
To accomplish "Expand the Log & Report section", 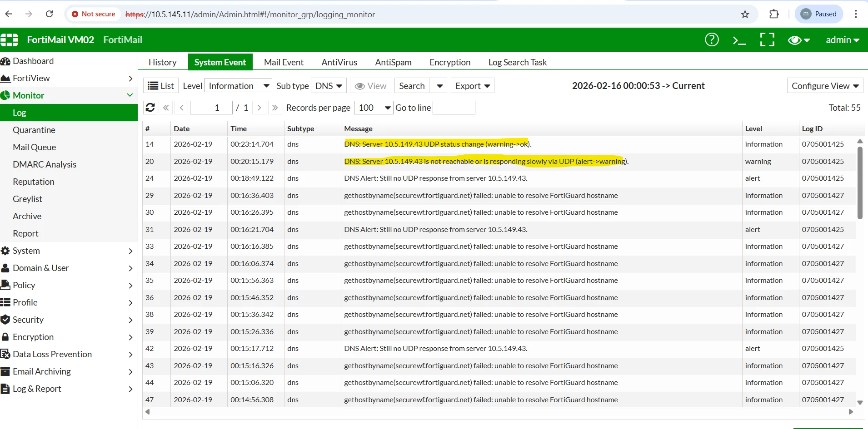I will pos(69,389).
